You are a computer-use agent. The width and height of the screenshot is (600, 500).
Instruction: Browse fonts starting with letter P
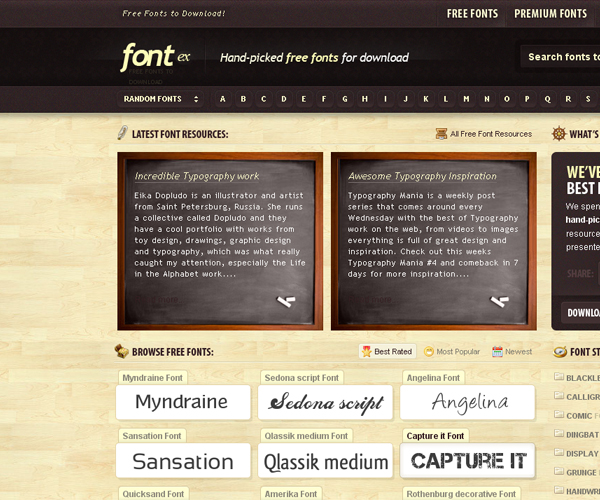527,99
